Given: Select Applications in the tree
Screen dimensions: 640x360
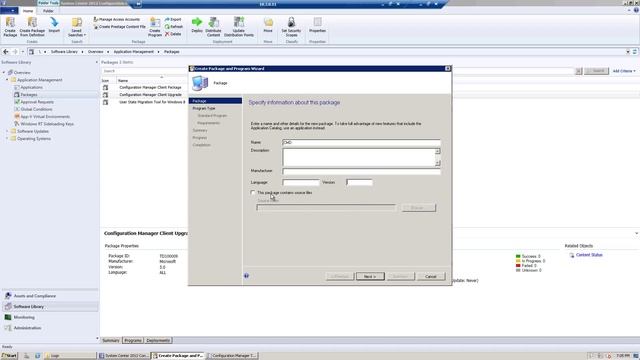Looking at the screenshot, I should point(31,87).
